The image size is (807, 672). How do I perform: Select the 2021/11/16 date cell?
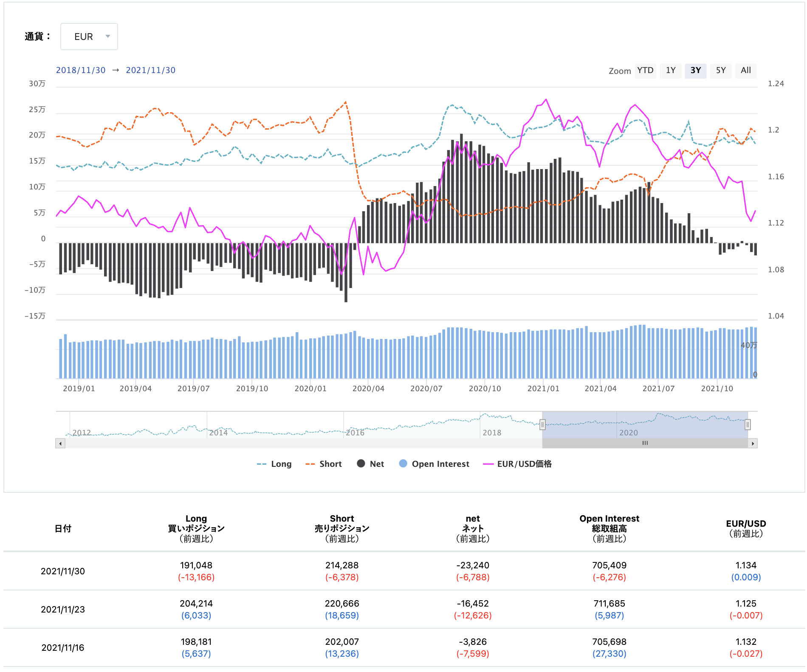tap(63, 648)
